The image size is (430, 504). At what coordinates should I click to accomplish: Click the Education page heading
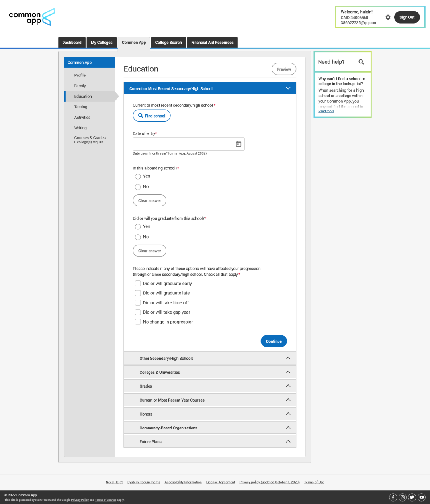tap(141, 69)
